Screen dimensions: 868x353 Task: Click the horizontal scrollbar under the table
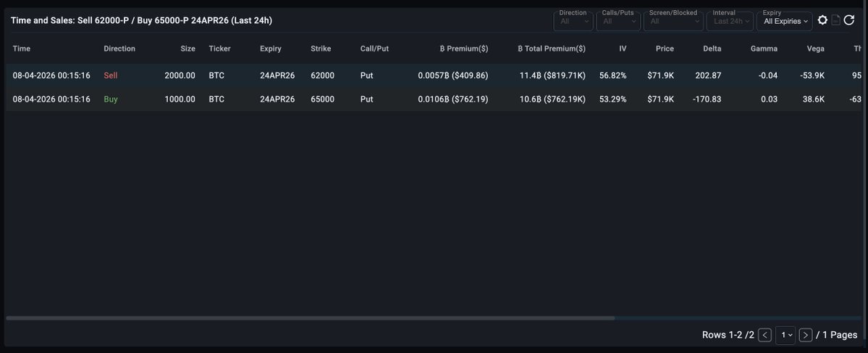[x=310, y=318]
